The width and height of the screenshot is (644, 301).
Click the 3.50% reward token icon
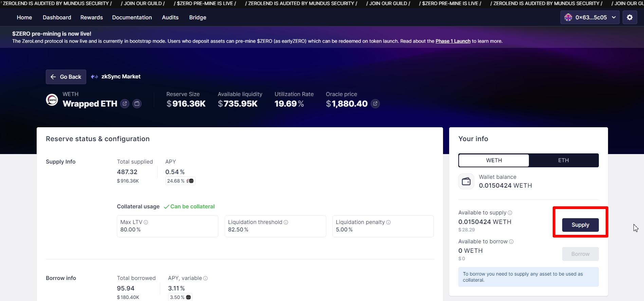coord(188,297)
